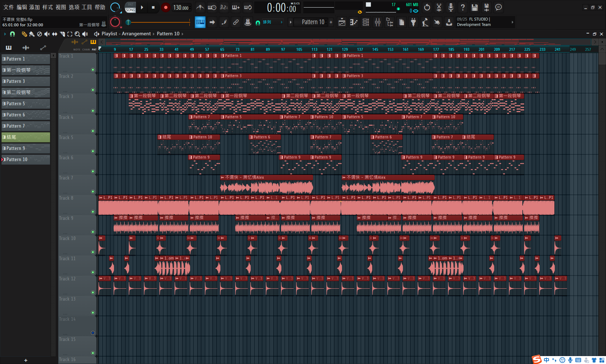
Task: Click the save project floppy icon
Action: [x=475, y=7]
